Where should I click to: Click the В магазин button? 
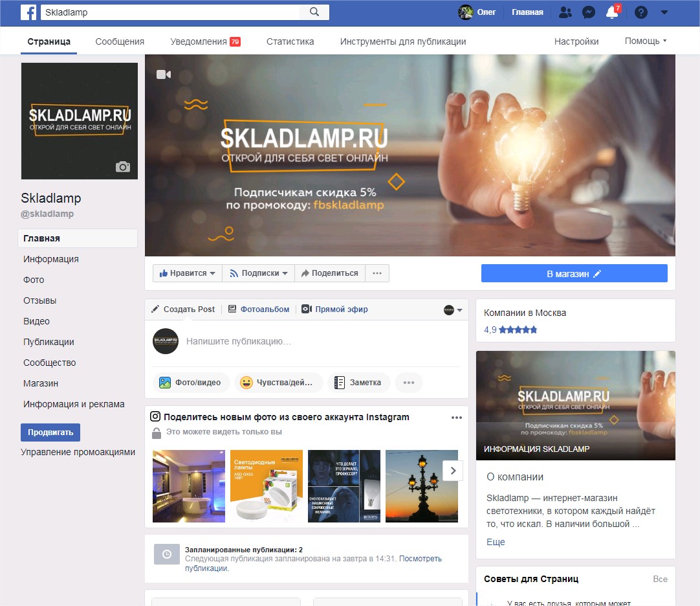tap(574, 273)
